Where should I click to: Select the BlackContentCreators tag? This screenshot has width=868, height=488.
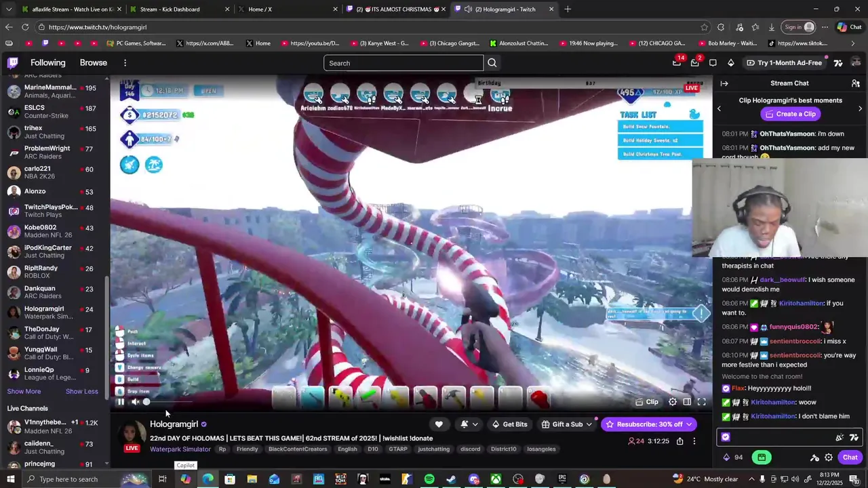(298, 449)
